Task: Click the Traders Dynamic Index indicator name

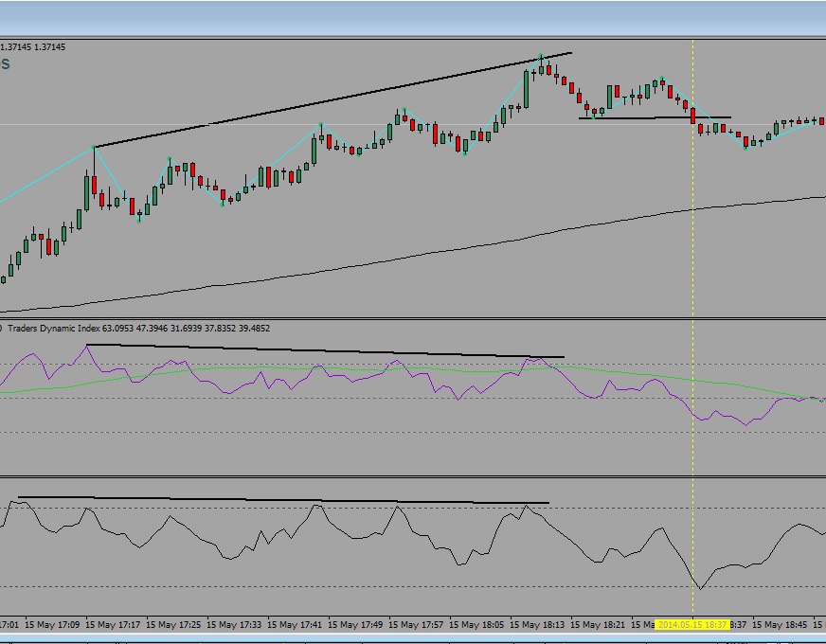Action: (54, 328)
